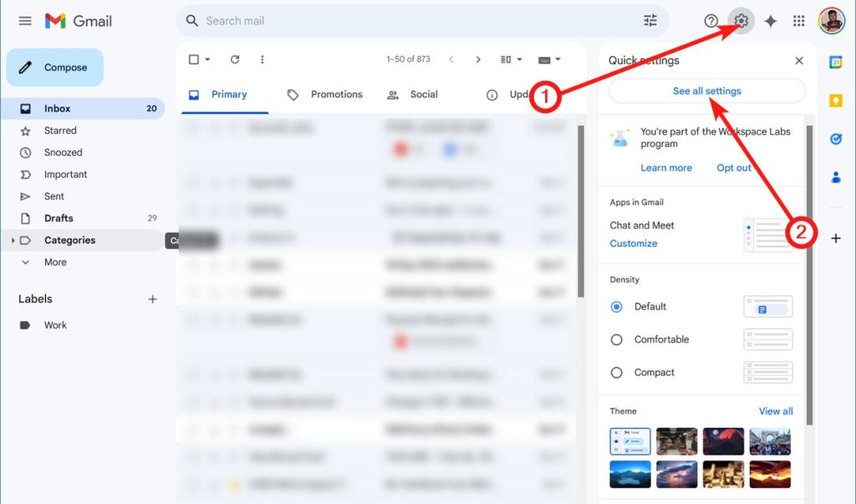Open more inbox options via three-dot menu

[262, 59]
